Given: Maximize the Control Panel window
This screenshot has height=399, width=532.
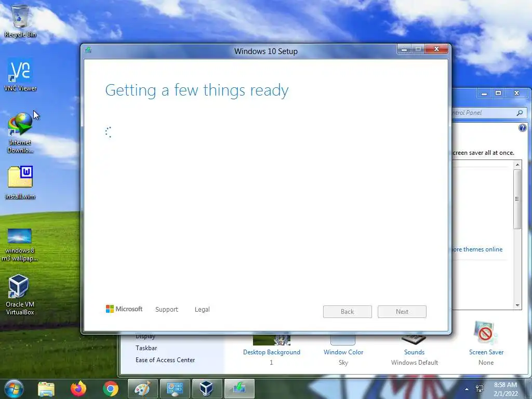Looking at the screenshot, I should (498, 93).
